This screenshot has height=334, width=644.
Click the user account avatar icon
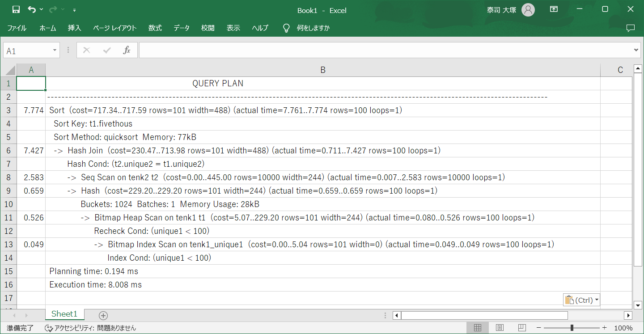(x=528, y=10)
